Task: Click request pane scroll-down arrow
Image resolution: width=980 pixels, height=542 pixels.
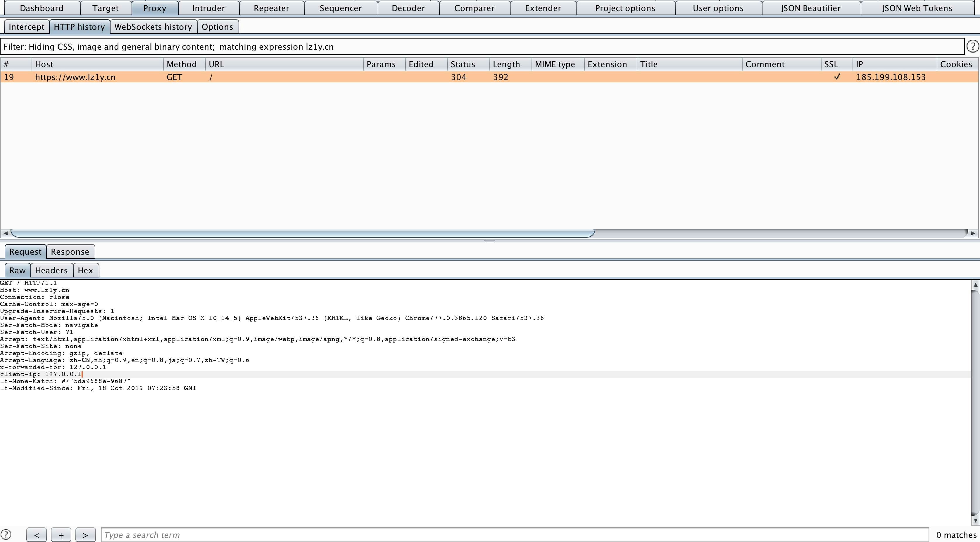Action: 975,520
